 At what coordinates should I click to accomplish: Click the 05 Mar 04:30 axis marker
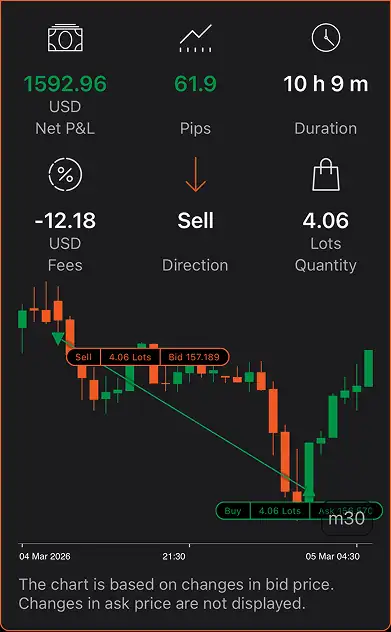coord(333,557)
